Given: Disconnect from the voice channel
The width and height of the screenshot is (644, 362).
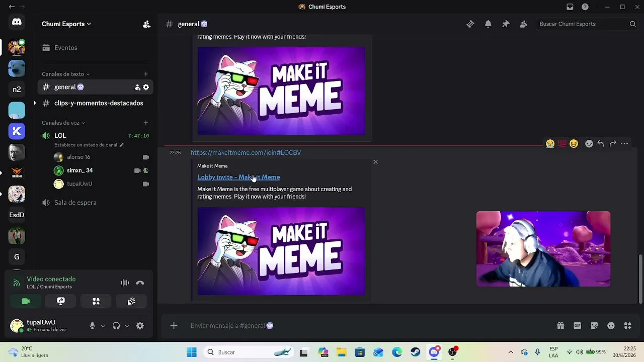Looking at the screenshot, I should (140, 283).
